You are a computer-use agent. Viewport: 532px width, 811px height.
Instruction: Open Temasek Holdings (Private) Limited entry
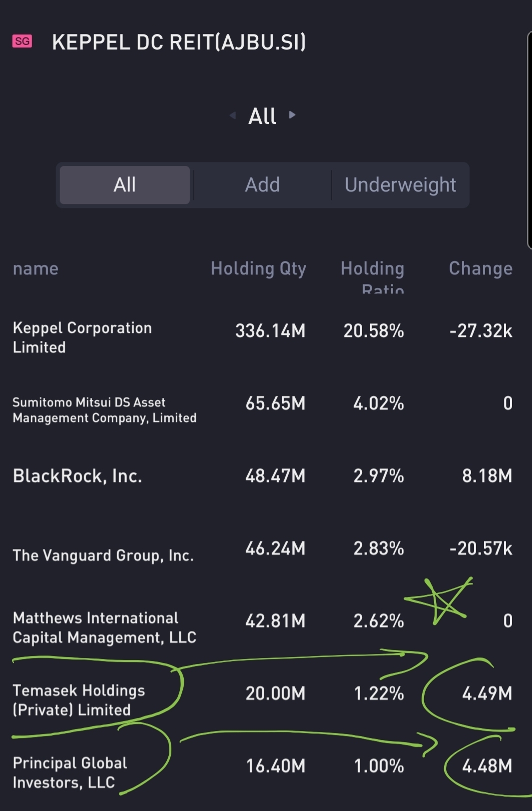79,700
